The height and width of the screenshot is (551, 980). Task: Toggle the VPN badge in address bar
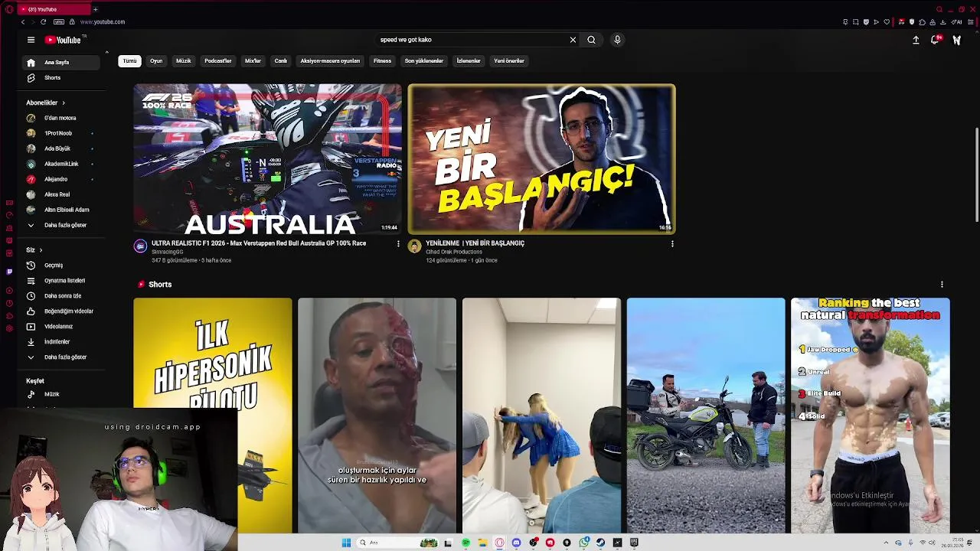[59, 21]
